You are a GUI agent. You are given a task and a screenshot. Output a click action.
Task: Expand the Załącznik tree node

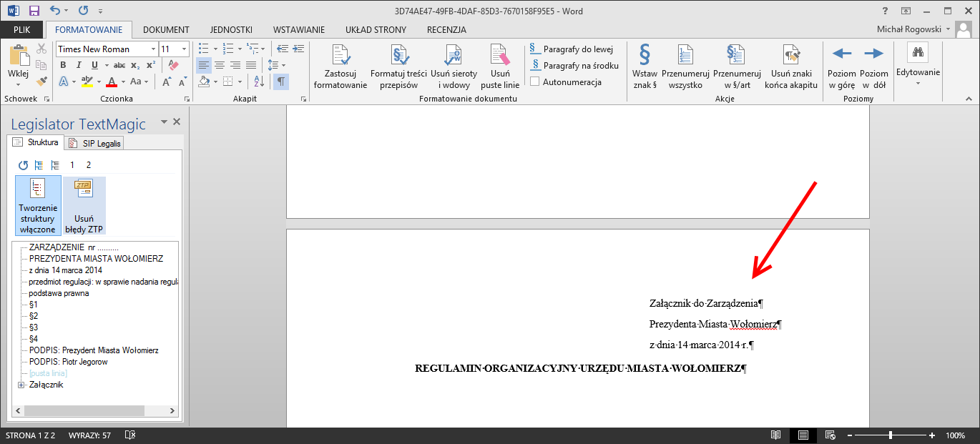pos(21,385)
